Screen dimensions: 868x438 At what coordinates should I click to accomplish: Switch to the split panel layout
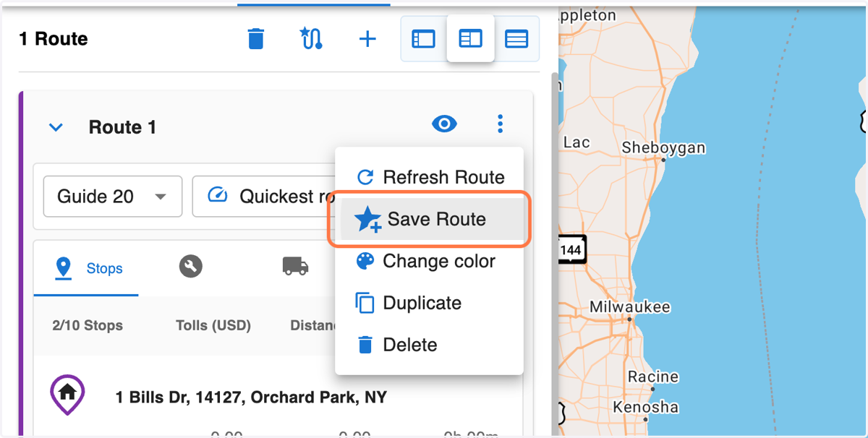pyautogui.click(x=470, y=38)
